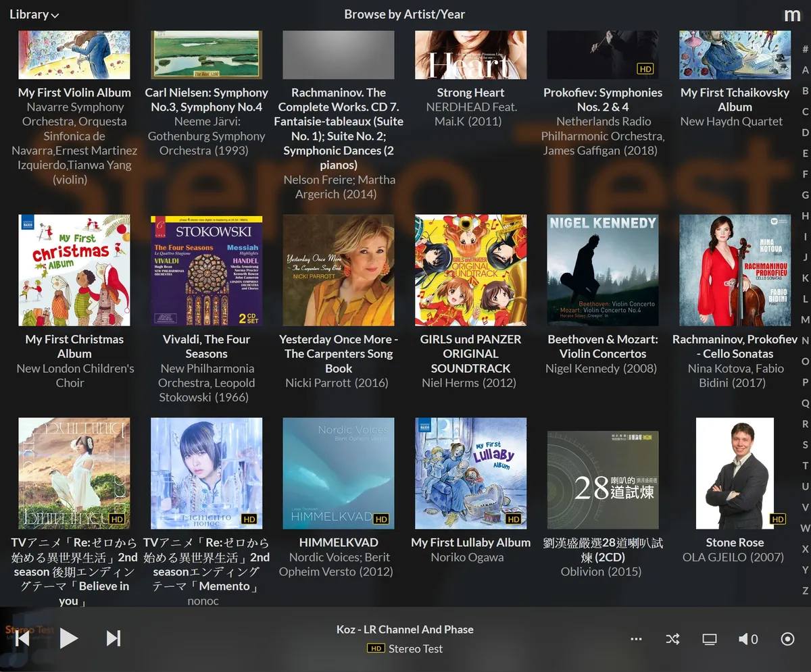Open the Believe in you album cover
811x672 pixels.
tap(74, 473)
